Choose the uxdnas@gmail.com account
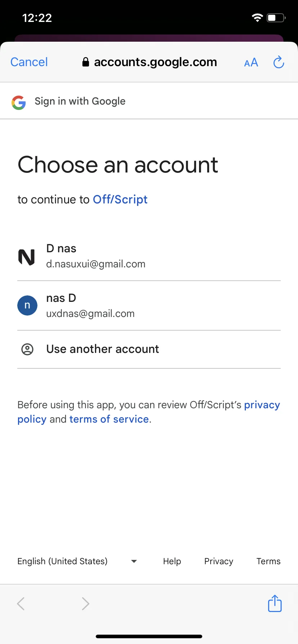Viewport: 298px width, 644px height. 149,305
